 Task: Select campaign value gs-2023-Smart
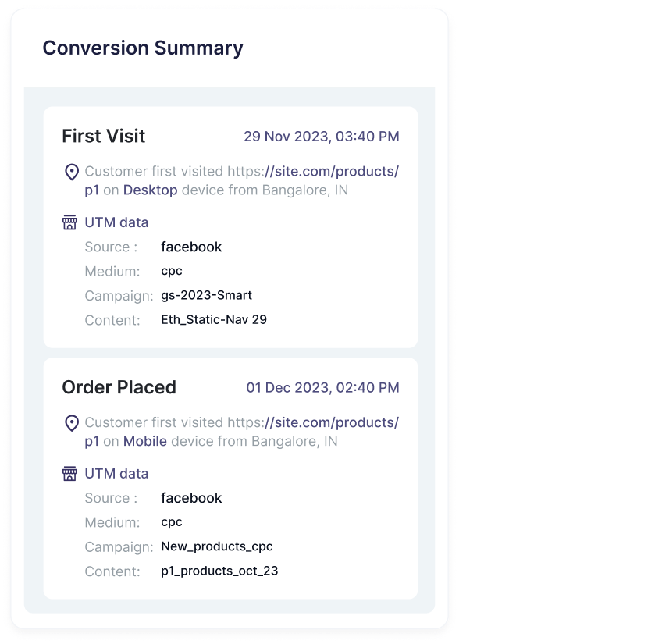[x=206, y=295]
